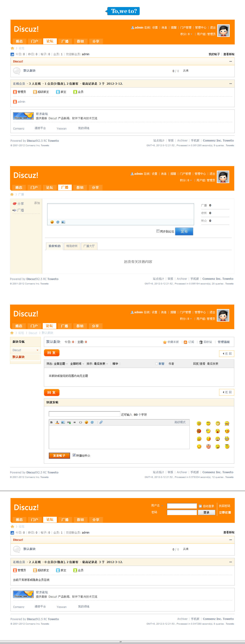Enable the 自动登录 checkbox
This screenshot has width=245, height=644.
pyautogui.click(x=200, y=506)
